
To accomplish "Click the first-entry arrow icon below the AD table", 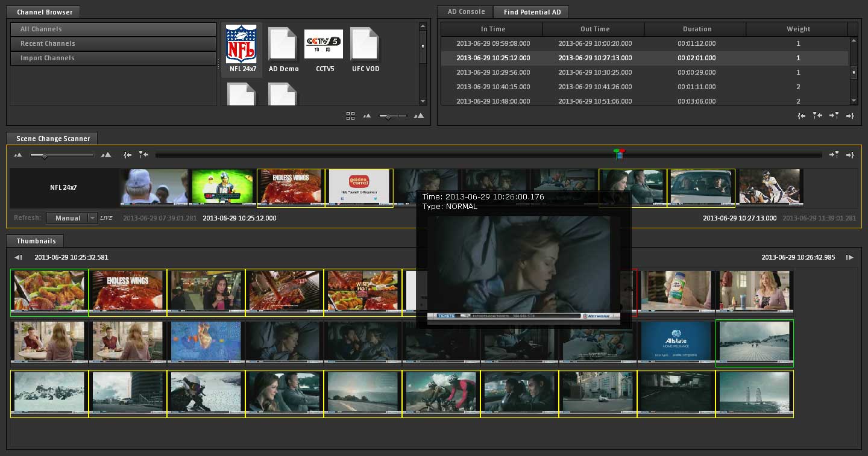I will 801,116.
